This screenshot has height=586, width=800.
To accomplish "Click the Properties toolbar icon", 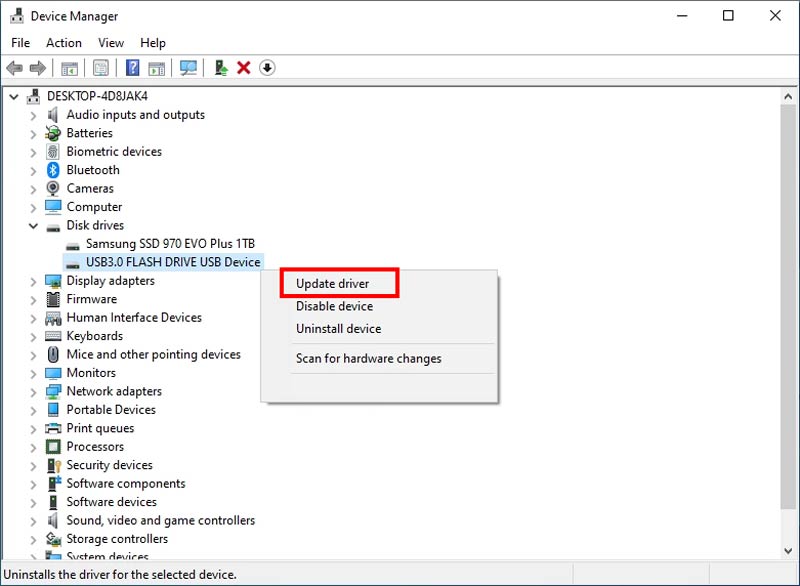I will (100, 68).
